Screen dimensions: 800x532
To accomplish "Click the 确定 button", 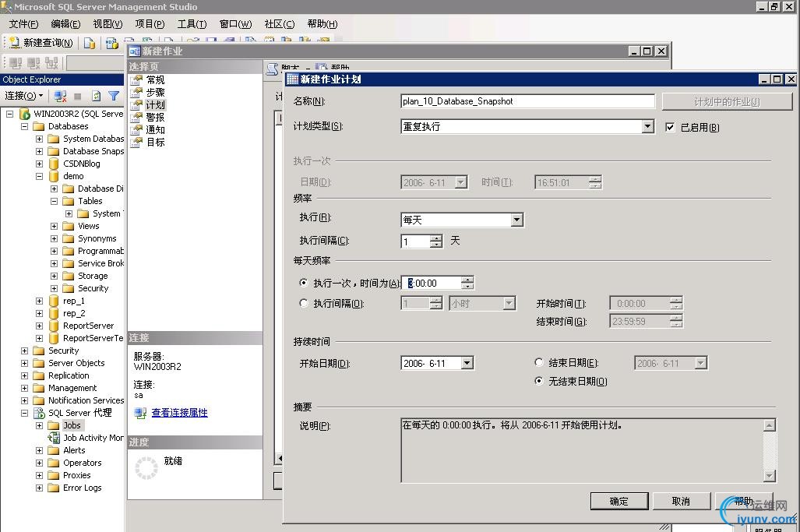I will tap(619, 501).
